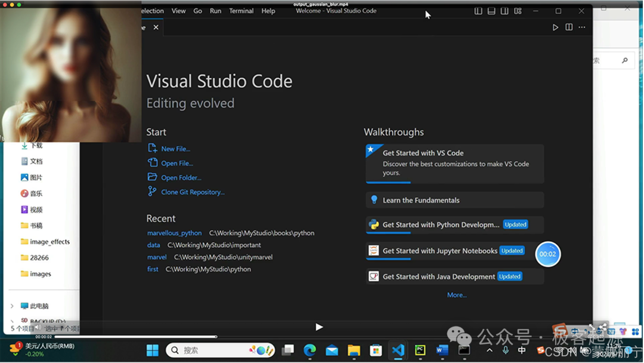Open the 美元/人民币 (RMB) taskbar widget

pos(42,350)
